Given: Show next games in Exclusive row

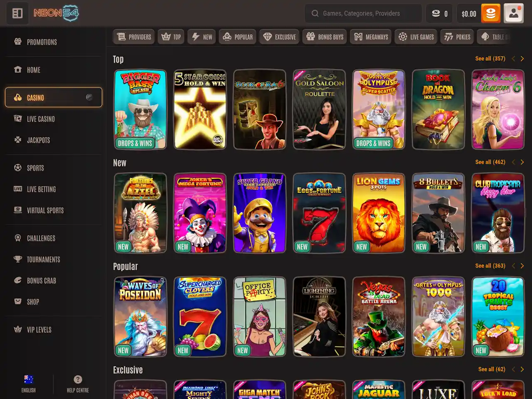Looking at the screenshot, I should point(522,369).
